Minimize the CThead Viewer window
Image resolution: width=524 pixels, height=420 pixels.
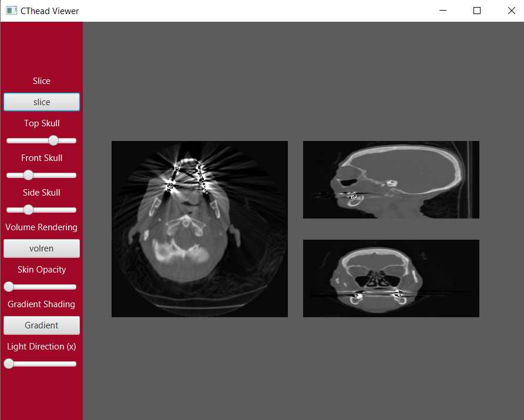point(442,10)
